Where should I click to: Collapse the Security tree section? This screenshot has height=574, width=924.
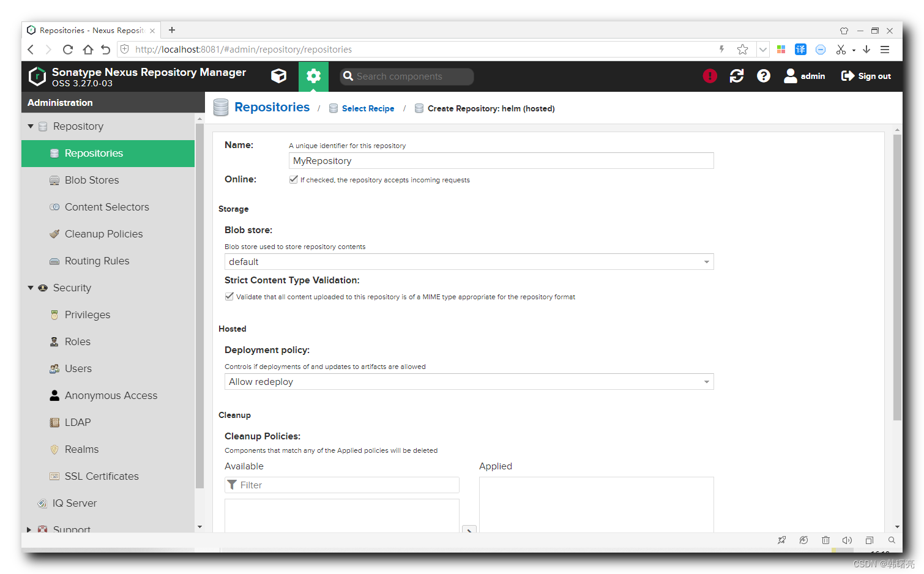point(31,288)
